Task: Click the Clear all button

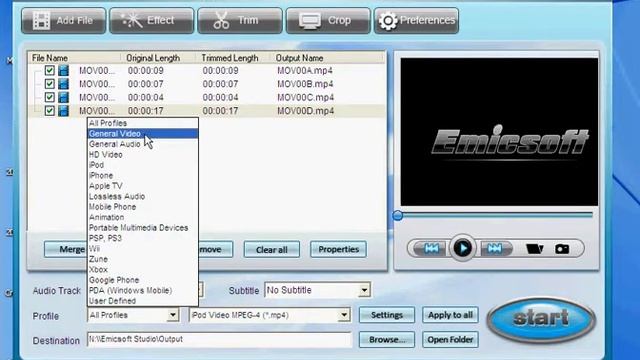Action: [271, 249]
